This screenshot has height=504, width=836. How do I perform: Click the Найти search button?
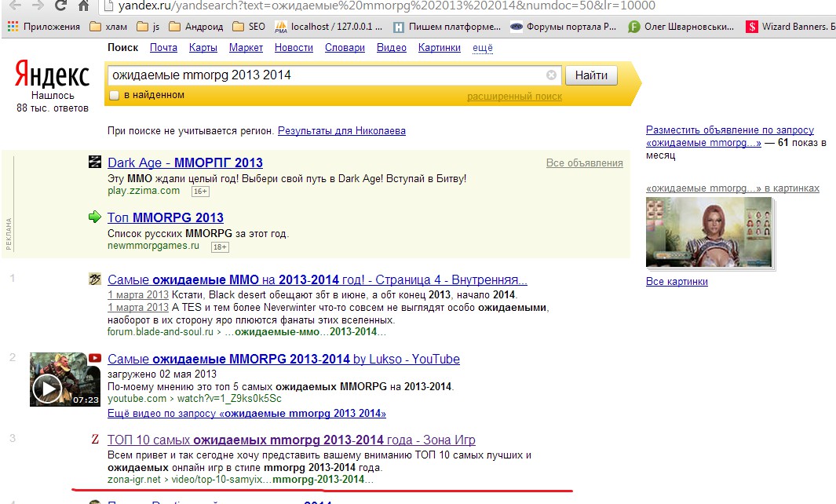coord(591,75)
